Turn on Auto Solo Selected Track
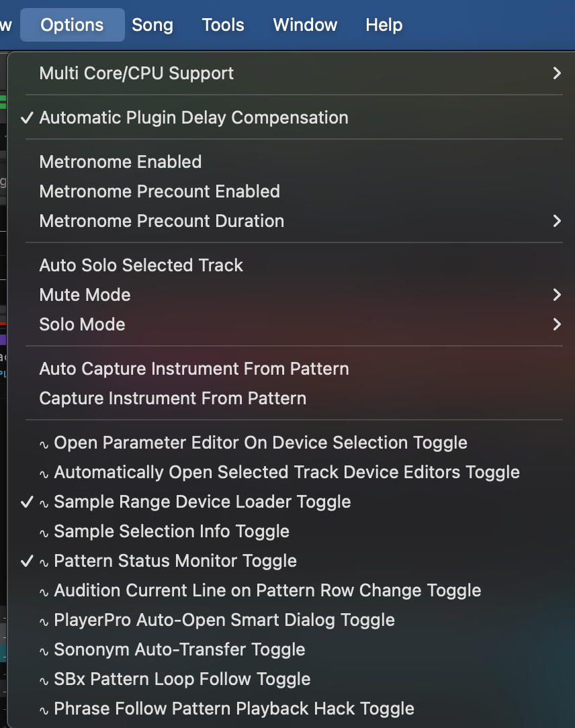The height and width of the screenshot is (728, 575). click(141, 265)
